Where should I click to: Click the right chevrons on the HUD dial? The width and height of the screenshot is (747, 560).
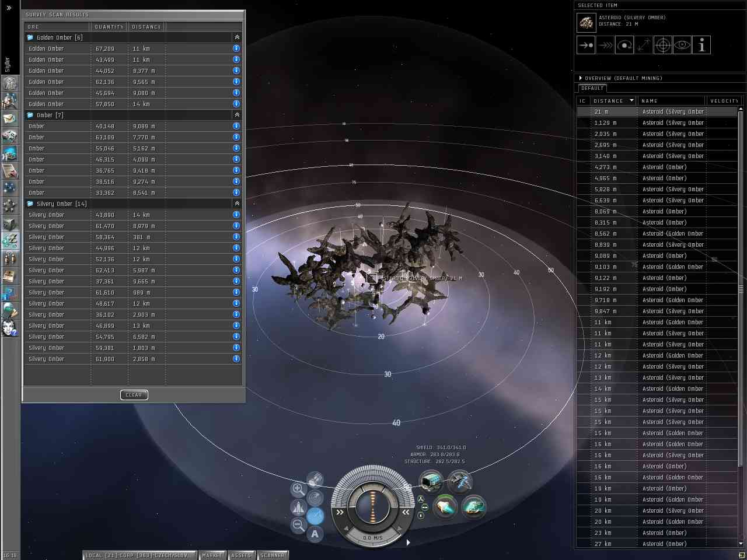point(406,512)
